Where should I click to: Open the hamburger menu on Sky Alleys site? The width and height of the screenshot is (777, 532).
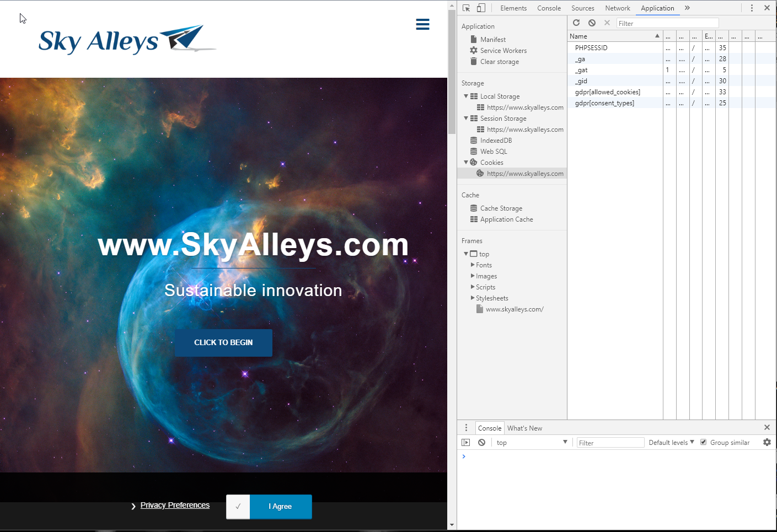coord(422,24)
